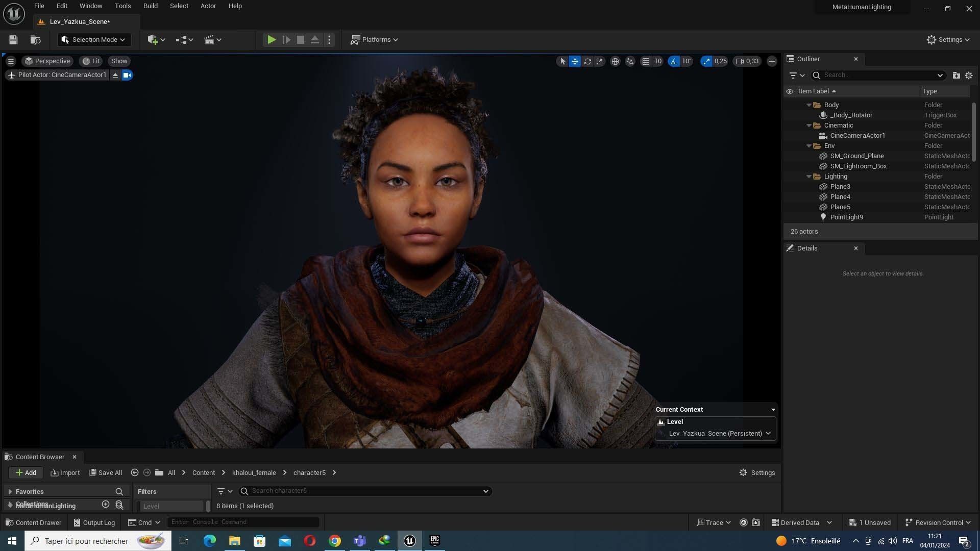Click the Import button in the Content Browser
The image size is (980, 551).
[x=65, y=473]
